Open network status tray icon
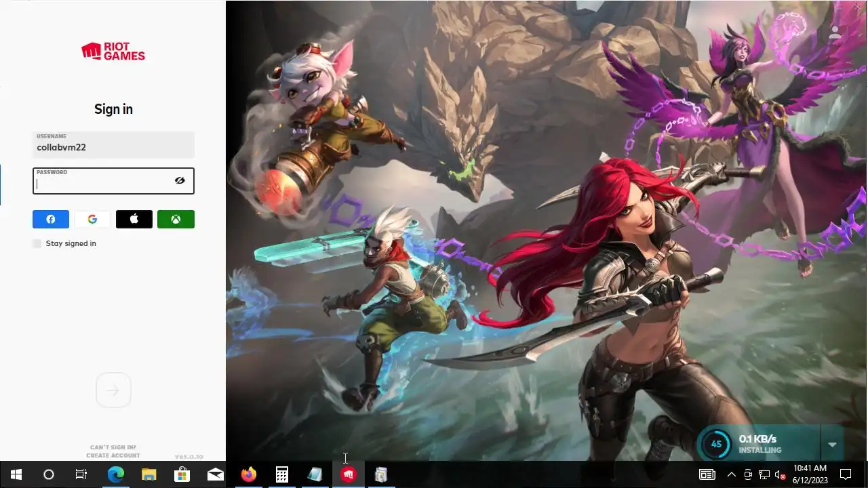Image resolution: width=868 pixels, height=488 pixels. click(x=764, y=474)
